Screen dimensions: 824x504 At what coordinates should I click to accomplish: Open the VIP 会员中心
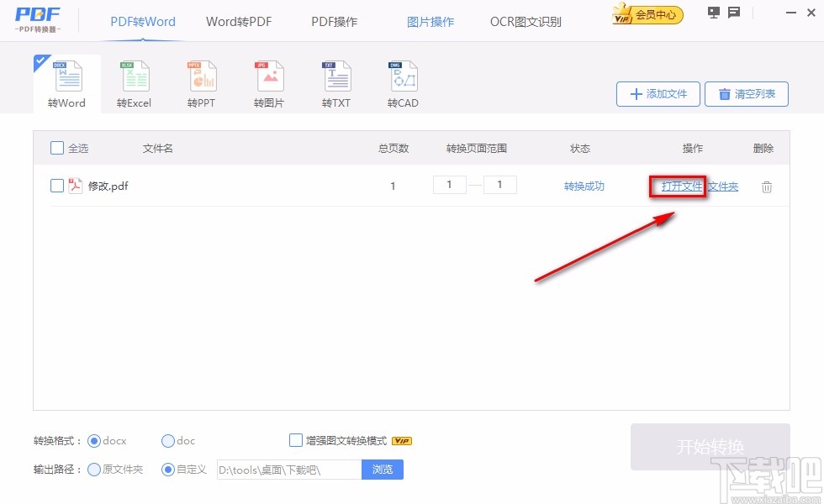646,14
